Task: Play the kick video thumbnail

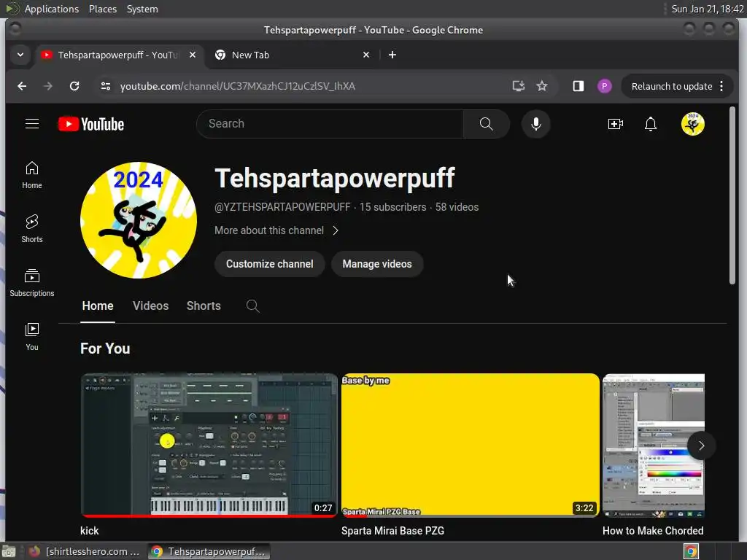Action: [209, 446]
